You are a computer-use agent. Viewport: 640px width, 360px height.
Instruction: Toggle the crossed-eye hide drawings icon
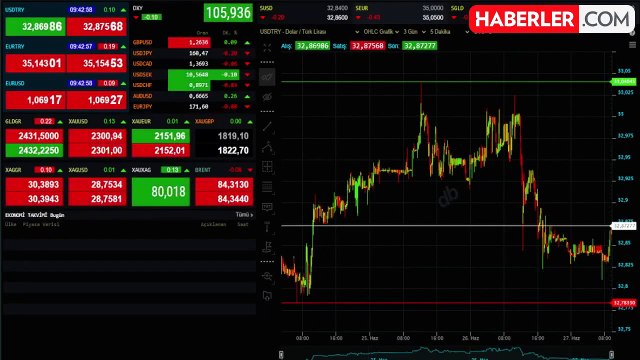click(x=267, y=97)
